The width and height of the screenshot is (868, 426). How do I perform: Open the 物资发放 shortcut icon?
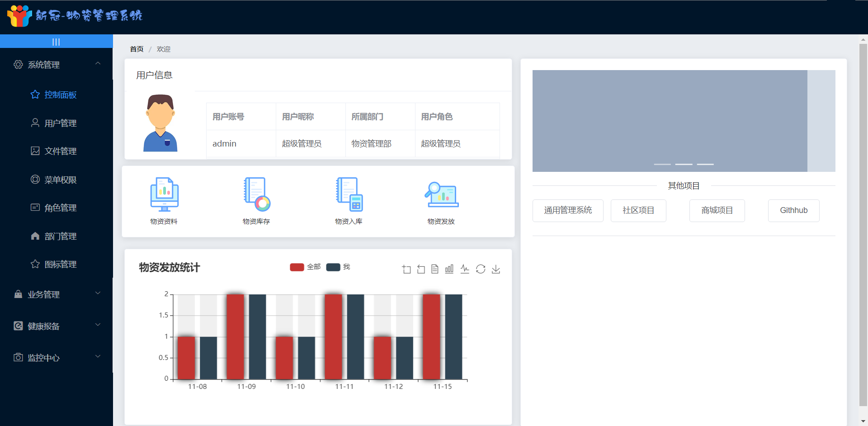pos(441,194)
